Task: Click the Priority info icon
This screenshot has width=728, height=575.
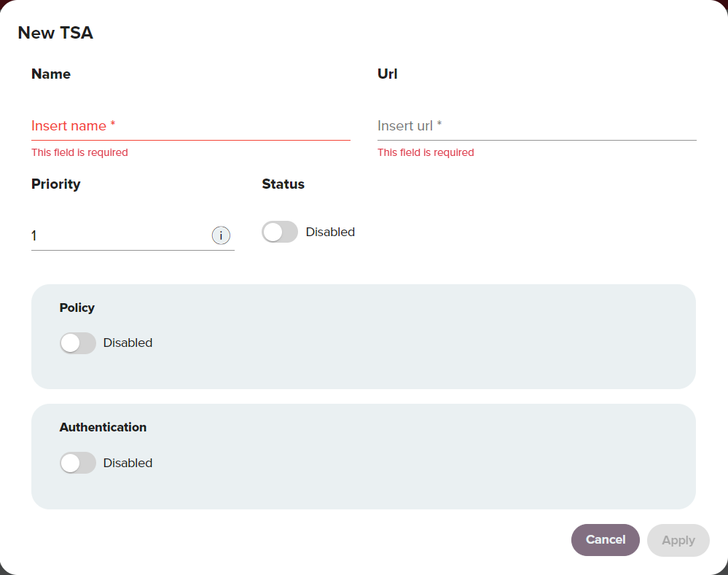Action: (x=221, y=235)
